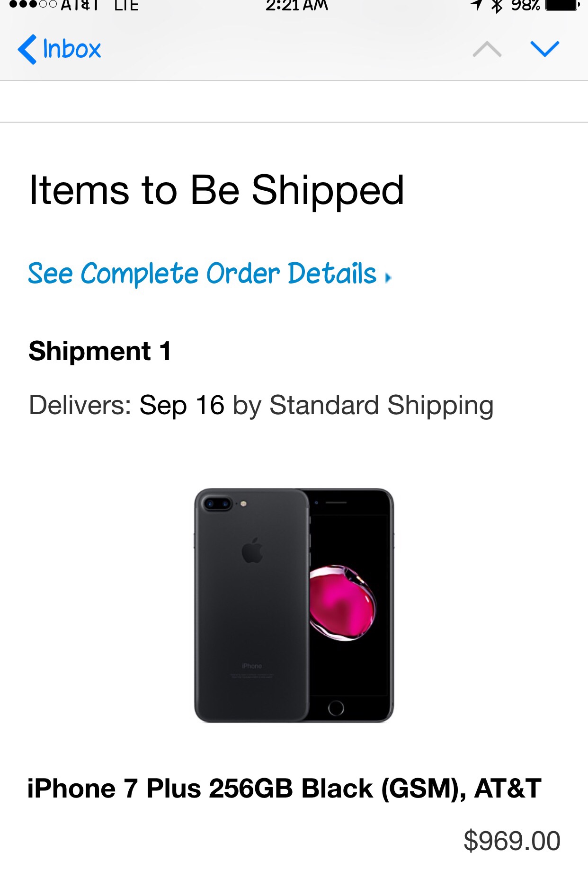Tap the location arrow status icon
The image size is (588, 869).
(x=477, y=5)
